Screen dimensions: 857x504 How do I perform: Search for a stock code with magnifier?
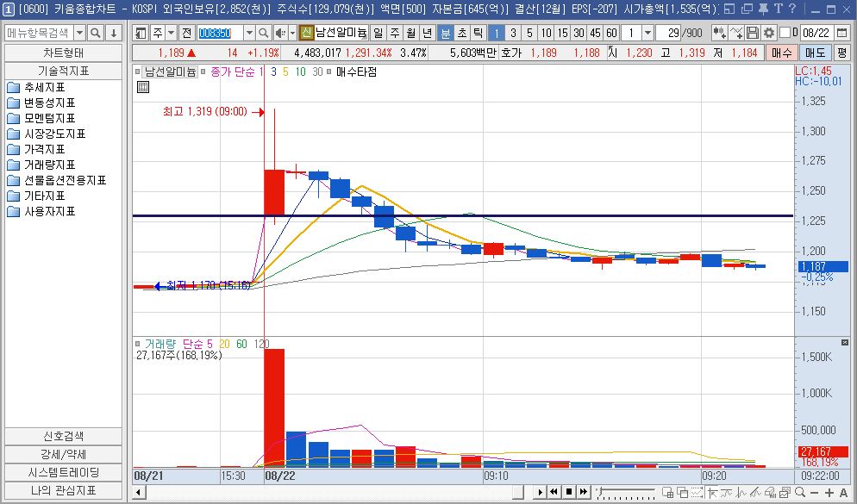click(x=264, y=34)
